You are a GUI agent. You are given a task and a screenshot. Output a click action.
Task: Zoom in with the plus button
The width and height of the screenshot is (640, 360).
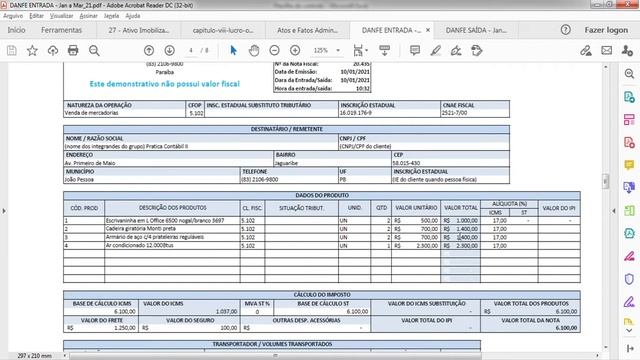tap(295, 51)
